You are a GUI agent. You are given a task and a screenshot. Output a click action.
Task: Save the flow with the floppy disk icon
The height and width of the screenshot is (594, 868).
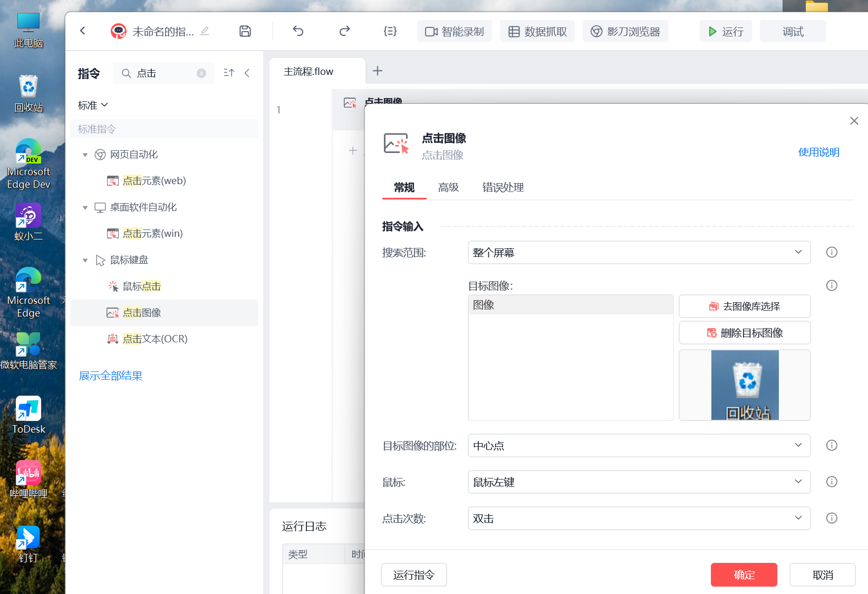[245, 31]
